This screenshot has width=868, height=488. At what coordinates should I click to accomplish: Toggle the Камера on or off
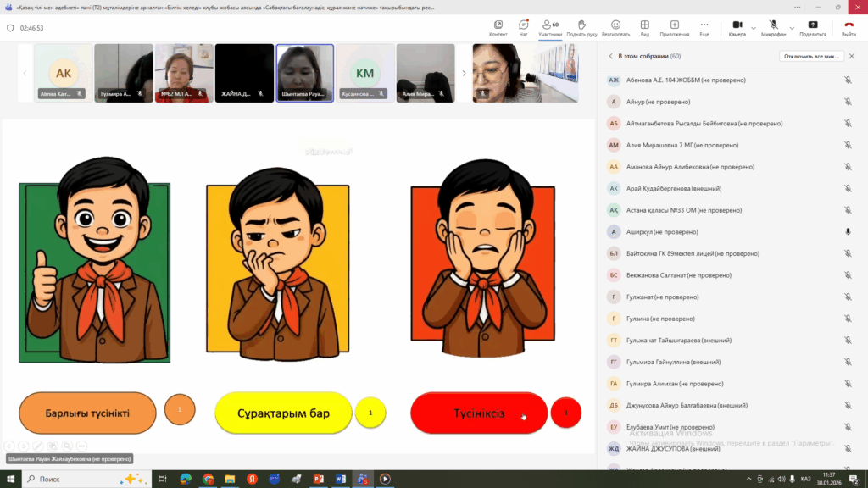736,27
